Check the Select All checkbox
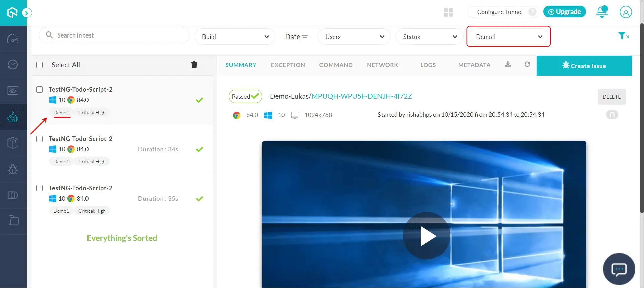The image size is (644, 288). pyautogui.click(x=40, y=65)
